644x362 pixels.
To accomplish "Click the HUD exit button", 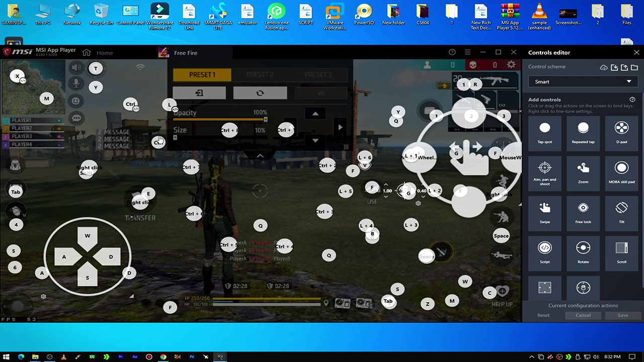I will click(199, 93).
